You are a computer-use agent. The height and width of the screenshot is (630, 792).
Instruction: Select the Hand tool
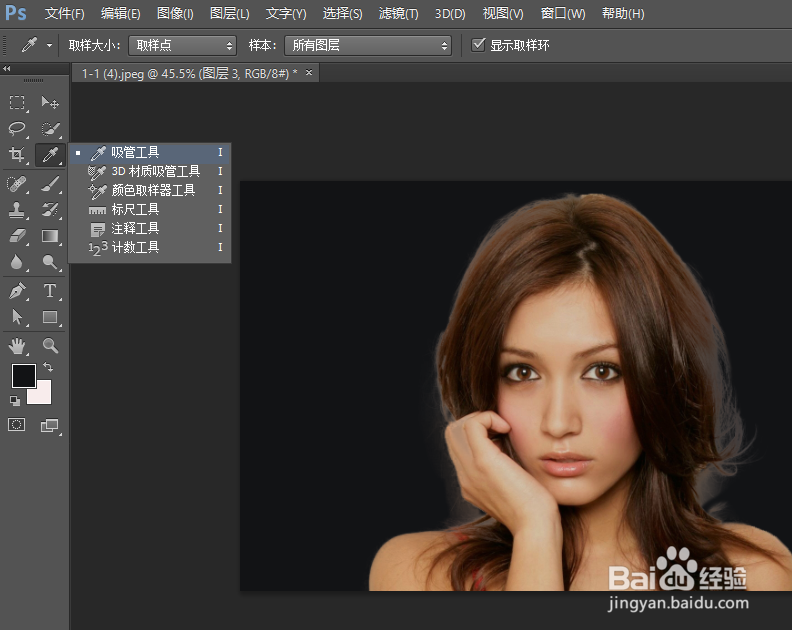[x=17, y=346]
